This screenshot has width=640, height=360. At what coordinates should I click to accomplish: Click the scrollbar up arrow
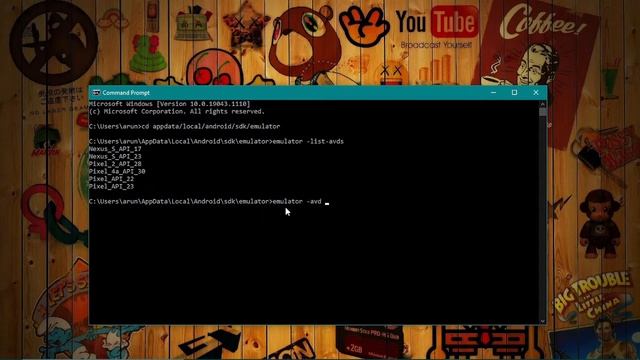point(542,104)
